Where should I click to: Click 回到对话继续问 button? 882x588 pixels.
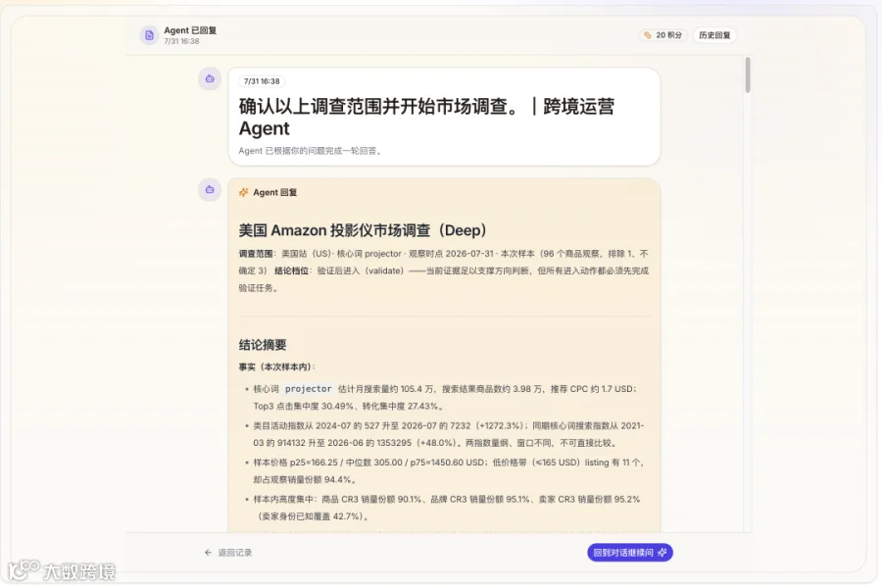pyautogui.click(x=630, y=553)
